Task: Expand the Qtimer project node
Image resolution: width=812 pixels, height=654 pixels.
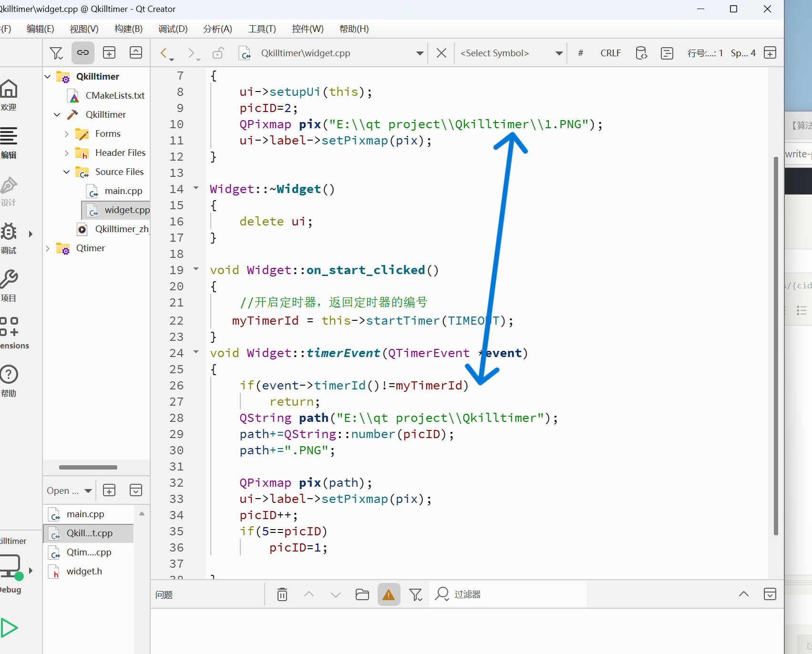Action: tap(48, 248)
